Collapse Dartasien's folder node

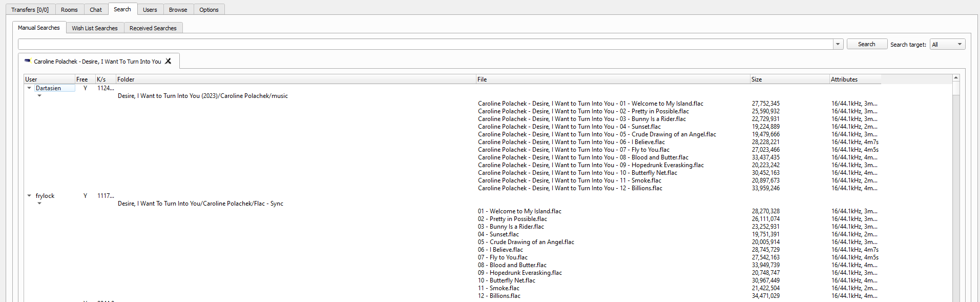pyautogui.click(x=39, y=96)
